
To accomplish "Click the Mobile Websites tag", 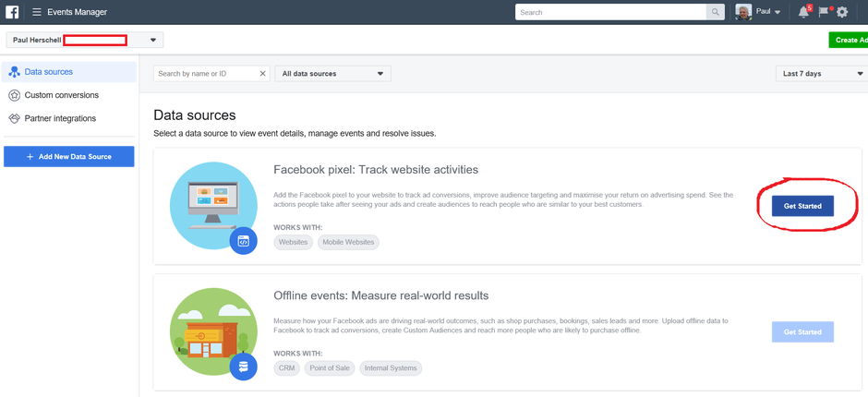I will tap(348, 242).
